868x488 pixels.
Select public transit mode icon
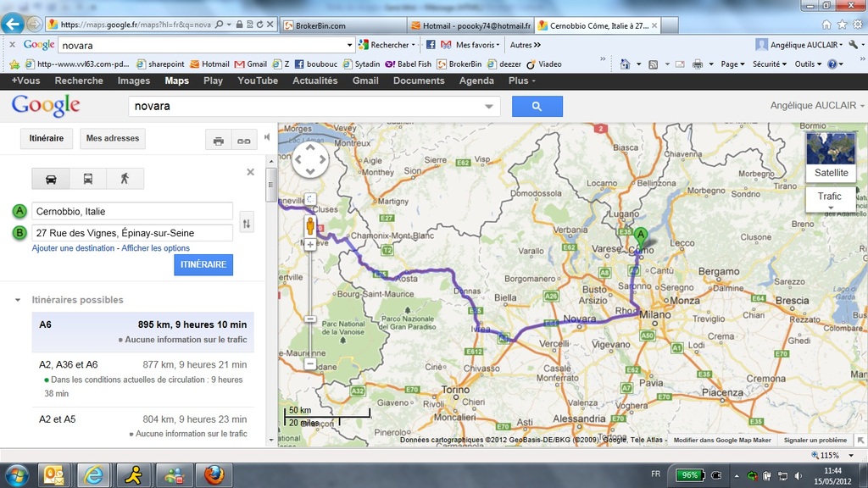[87, 179]
